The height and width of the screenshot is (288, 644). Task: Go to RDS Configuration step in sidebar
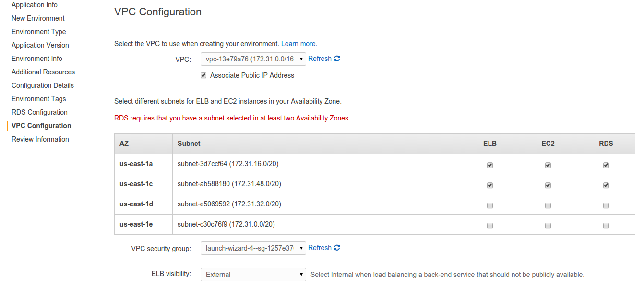pyautogui.click(x=39, y=112)
